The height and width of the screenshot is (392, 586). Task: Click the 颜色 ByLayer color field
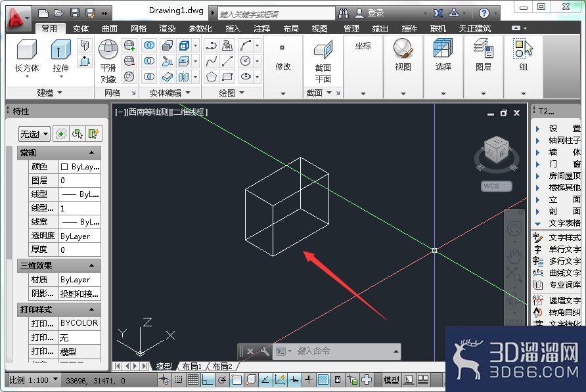[x=79, y=167]
